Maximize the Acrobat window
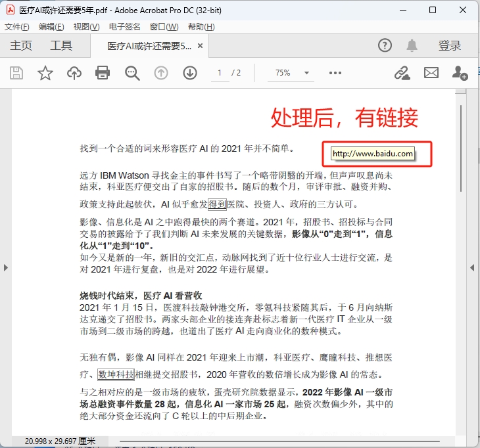Viewport: 480px width, 448px height. 433,10
